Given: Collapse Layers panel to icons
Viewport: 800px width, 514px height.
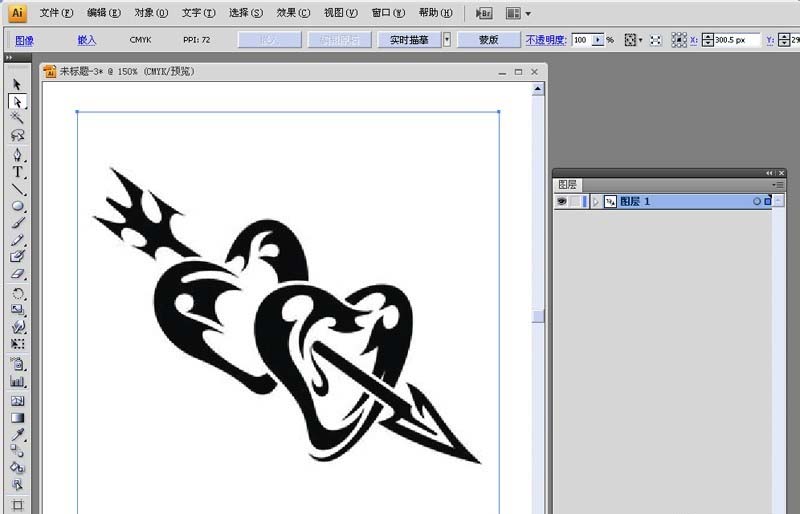Looking at the screenshot, I should tap(769, 173).
